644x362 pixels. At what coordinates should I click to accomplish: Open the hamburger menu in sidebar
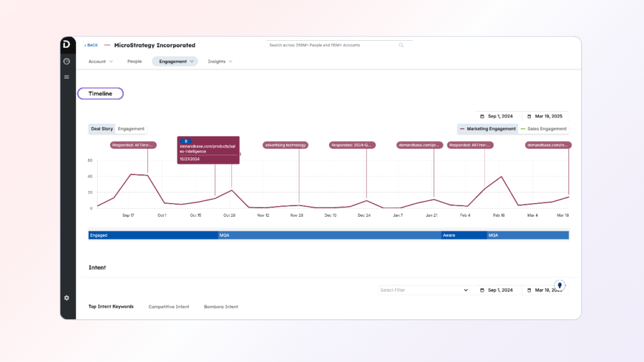(x=67, y=77)
